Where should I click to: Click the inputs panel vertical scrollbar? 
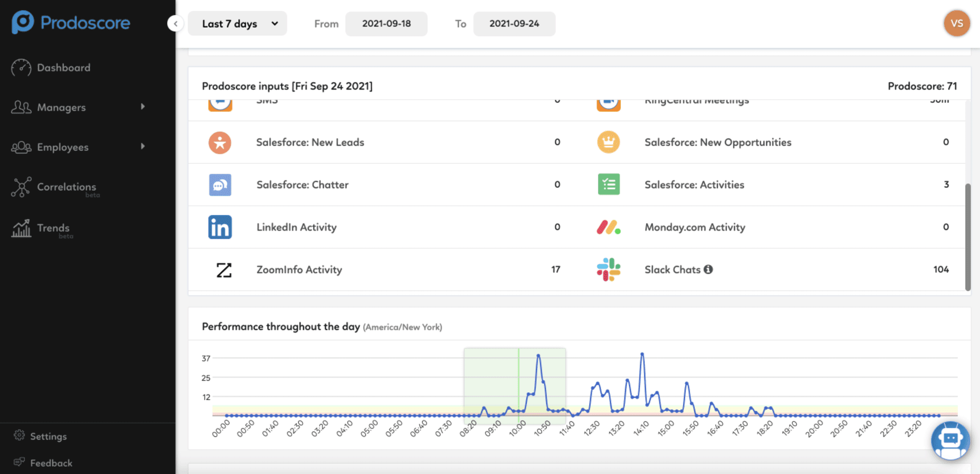968,237
